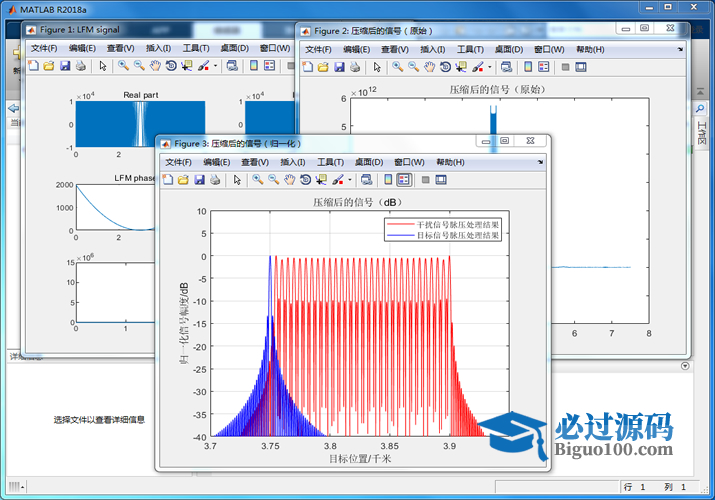Click x-axis label 目标位置/千米
This screenshot has width=715, height=500.
click(360, 459)
